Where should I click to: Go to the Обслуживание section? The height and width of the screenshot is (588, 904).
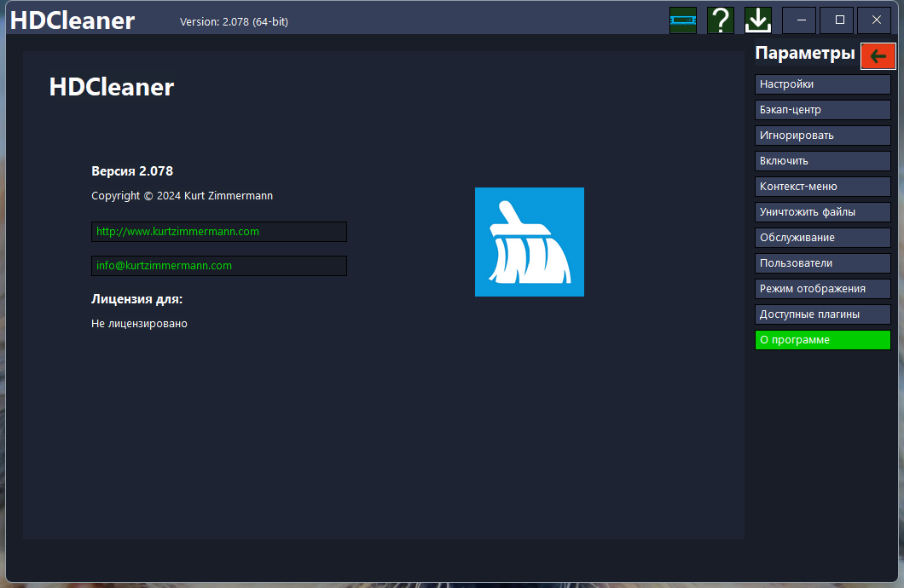point(822,238)
